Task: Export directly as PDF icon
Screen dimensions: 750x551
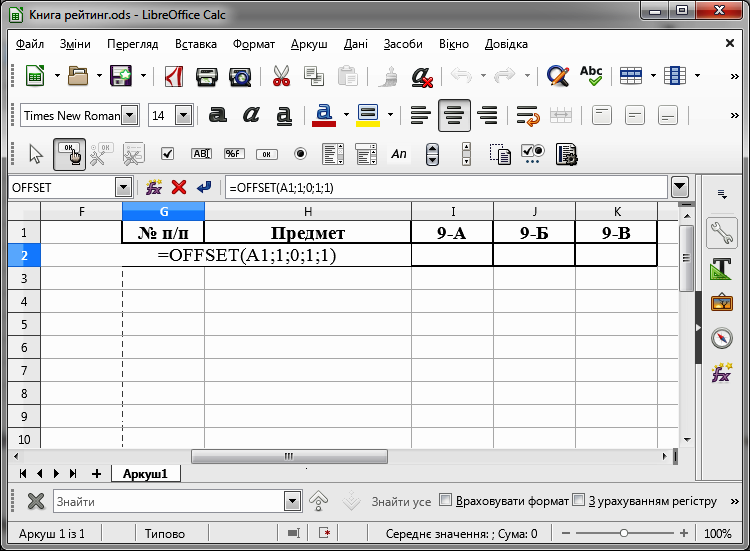Action: click(x=174, y=76)
